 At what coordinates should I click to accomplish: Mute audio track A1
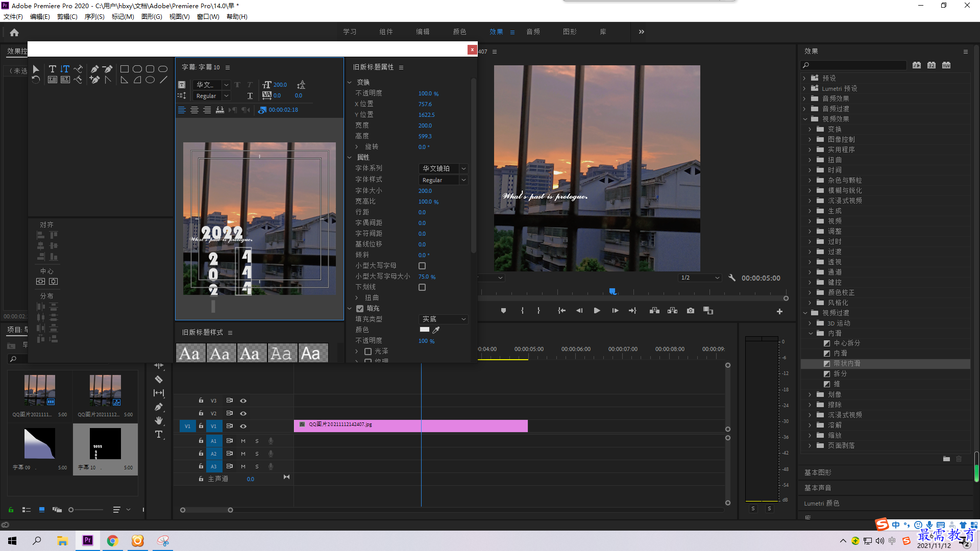pyautogui.click(x=243, y=441)
